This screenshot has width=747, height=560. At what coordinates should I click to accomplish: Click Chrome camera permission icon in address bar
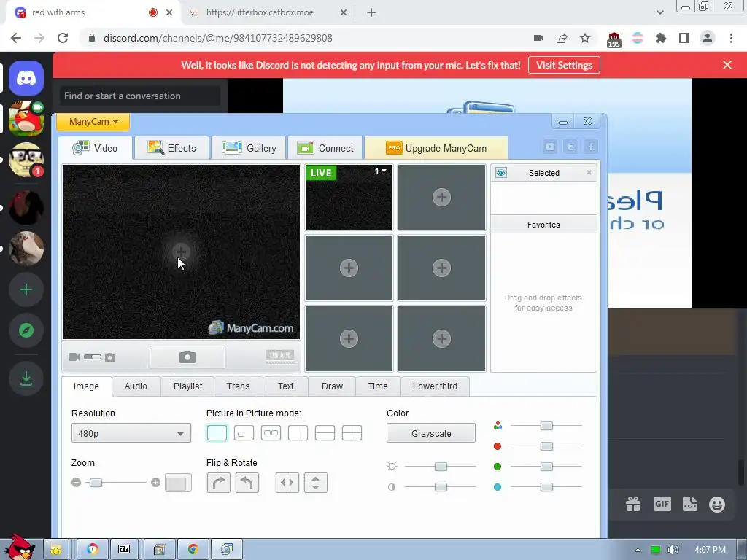tap(538, 38)
